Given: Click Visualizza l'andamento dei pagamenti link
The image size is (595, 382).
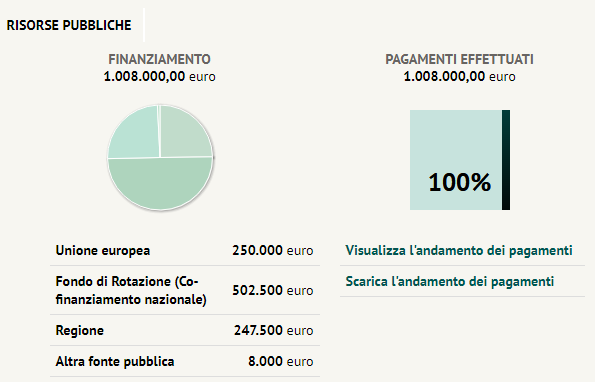Looking at the screenshot, I should 459,250.
